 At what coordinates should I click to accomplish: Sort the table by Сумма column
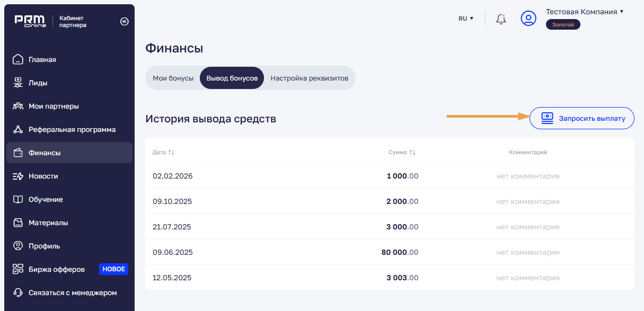[x=402, y=152]
